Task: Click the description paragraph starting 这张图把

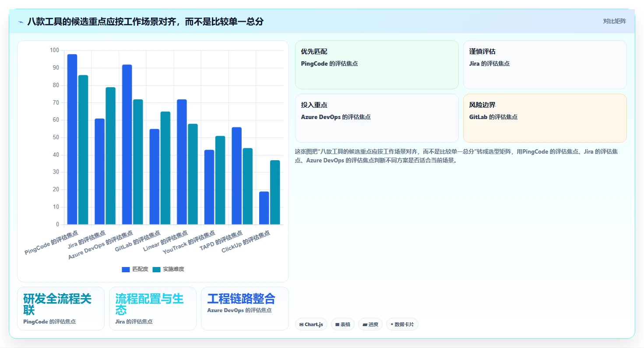Action: [457, 156]
